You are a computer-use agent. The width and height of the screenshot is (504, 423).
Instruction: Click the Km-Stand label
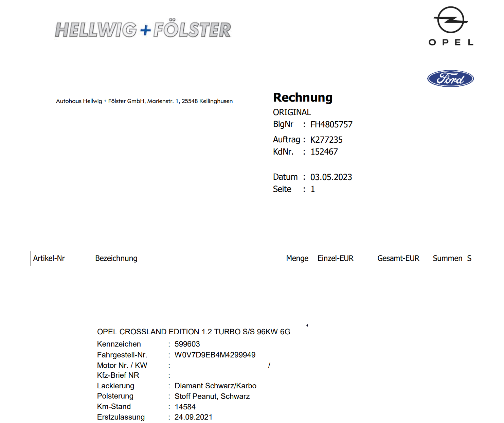point(114,407)
